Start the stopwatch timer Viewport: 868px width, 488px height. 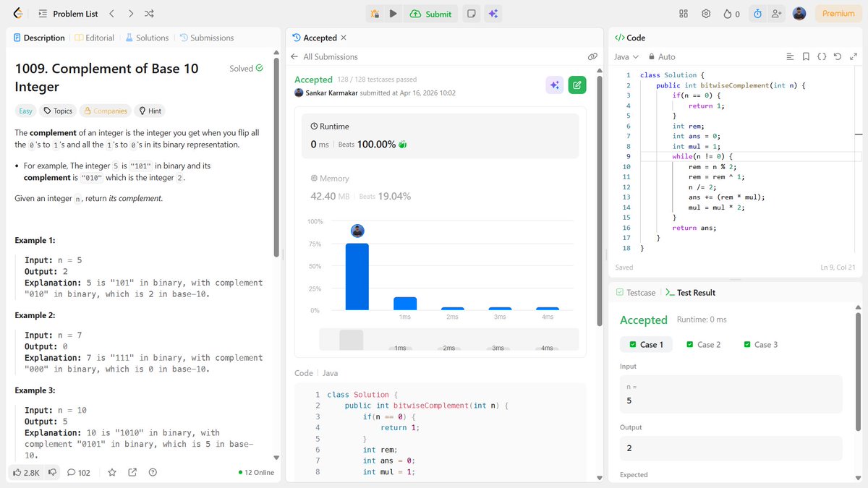coord(757,14)
